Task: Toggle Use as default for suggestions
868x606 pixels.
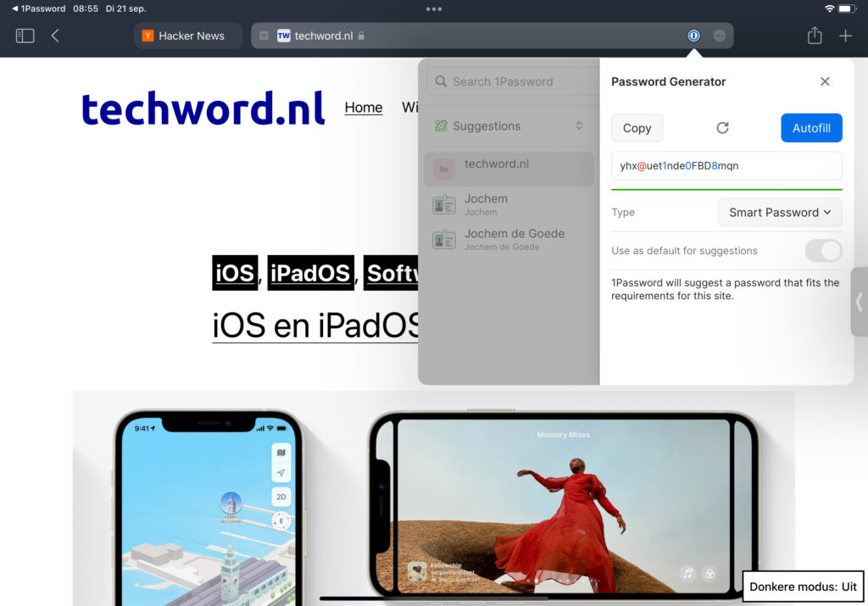Action: (x=823, y=251)
